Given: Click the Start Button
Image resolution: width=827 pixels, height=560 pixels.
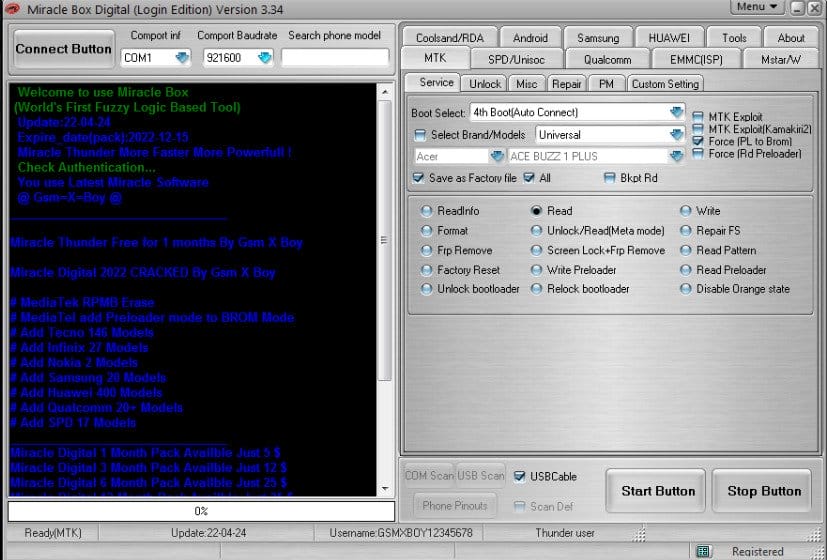Looking at the screenshot, I should click(656, 491).
